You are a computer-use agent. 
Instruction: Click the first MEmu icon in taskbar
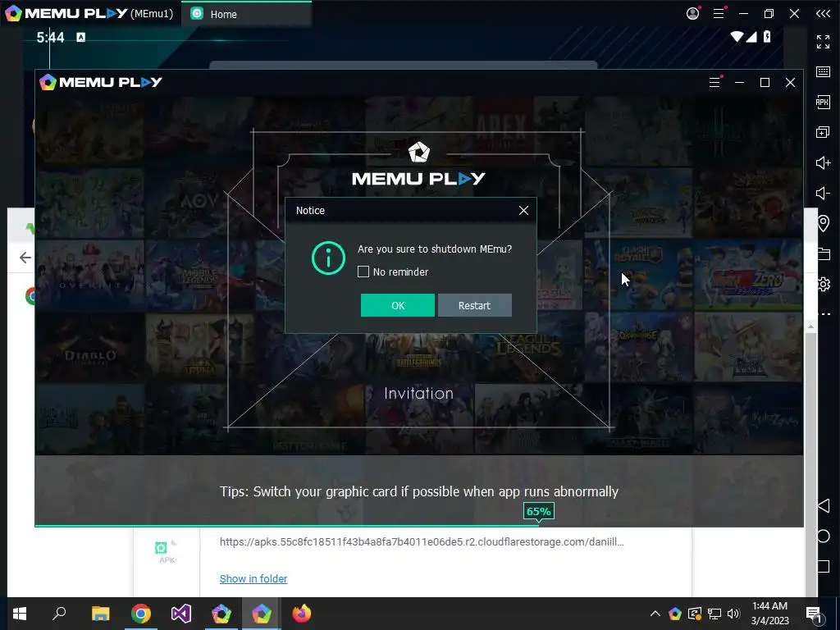[221, 614]
